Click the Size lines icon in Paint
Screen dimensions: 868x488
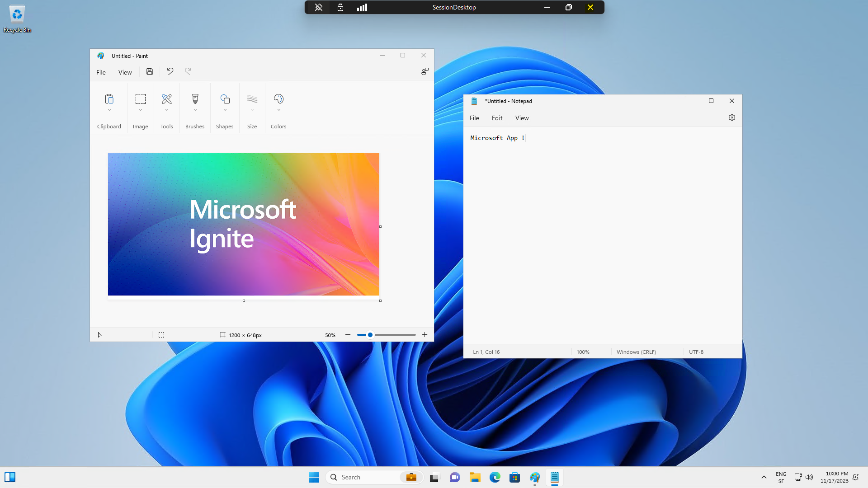[x=252, y=99]
